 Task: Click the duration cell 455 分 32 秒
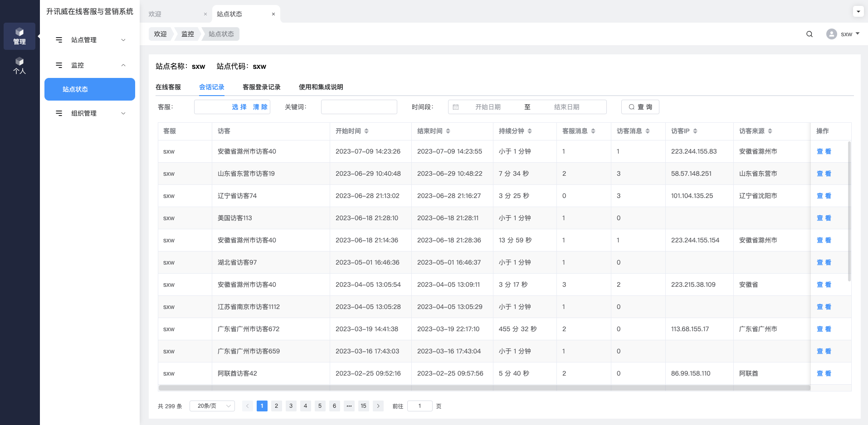click(x=518, y=329)
